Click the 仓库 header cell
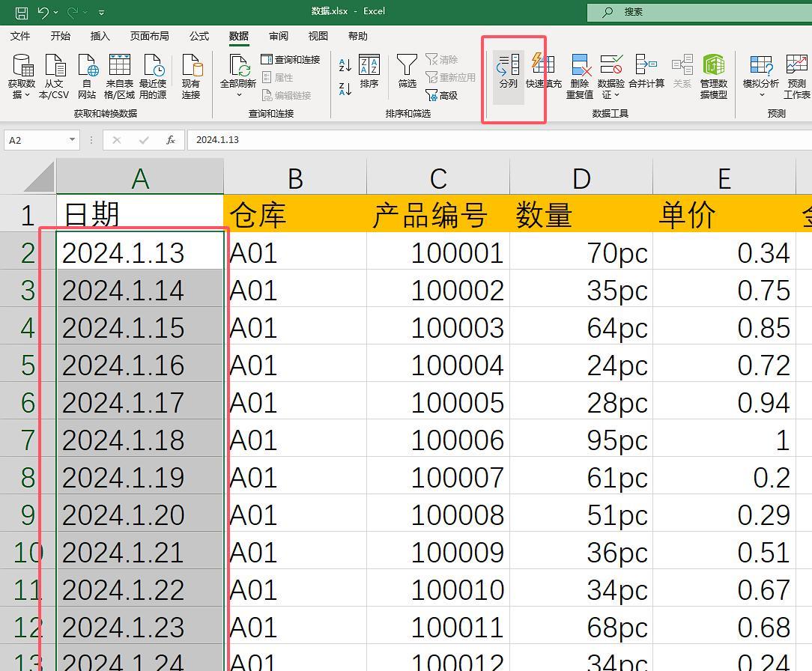This screenshot has width=812, height=671. pos(295,213)
